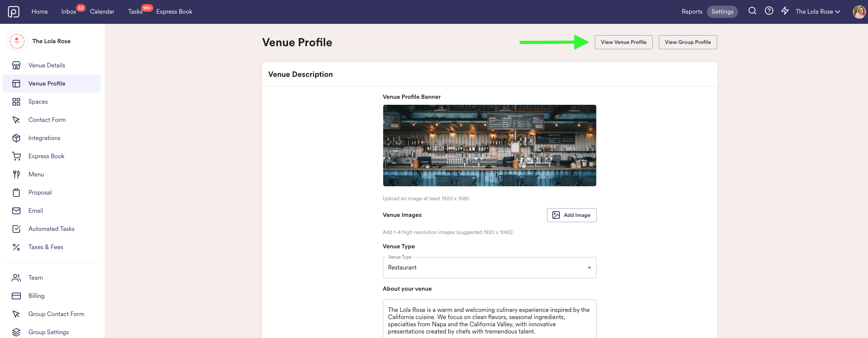The width and height of the screenshot is (868, 338).
Task: Click View Venue Profile button
Action: [x=624, y=42]
